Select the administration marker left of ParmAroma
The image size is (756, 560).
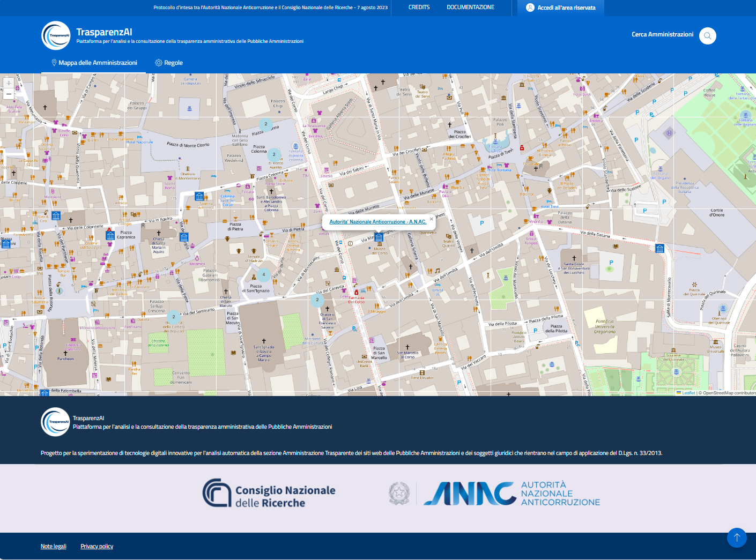pyautogui.click(x=6, y=244)
